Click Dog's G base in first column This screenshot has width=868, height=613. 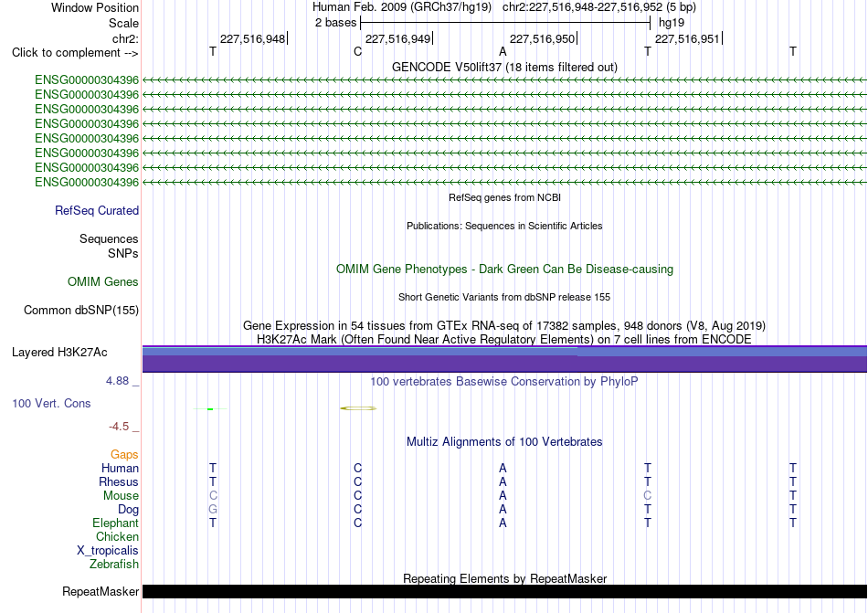213,509
